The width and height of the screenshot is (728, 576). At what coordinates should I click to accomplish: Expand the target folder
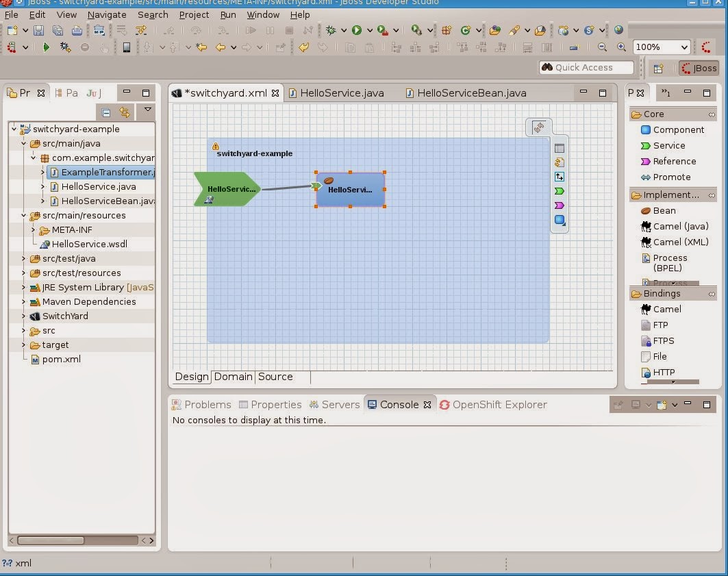pyautogui.click(x=24, y=345)
